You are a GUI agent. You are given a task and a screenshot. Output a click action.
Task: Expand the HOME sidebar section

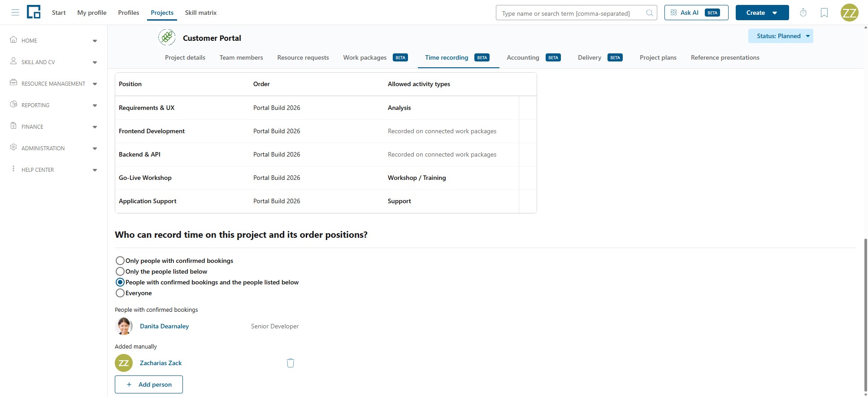coord(95,41)
